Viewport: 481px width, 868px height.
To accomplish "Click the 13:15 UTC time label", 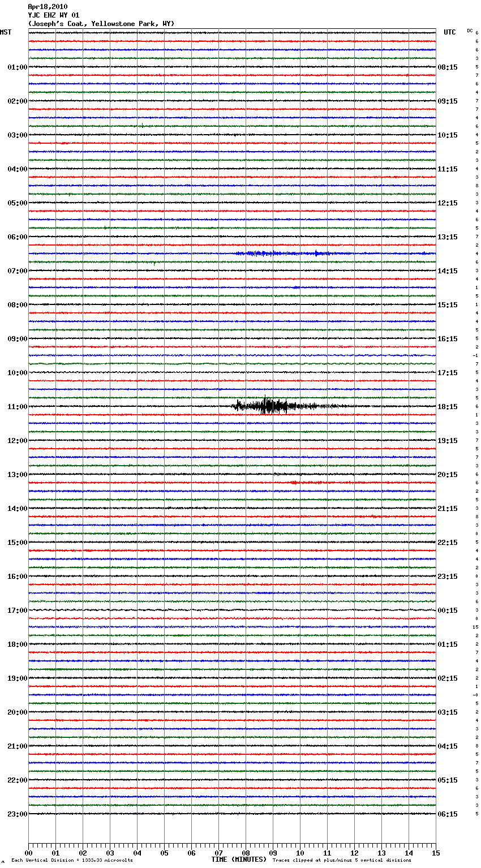I will [x=448, y=237].
